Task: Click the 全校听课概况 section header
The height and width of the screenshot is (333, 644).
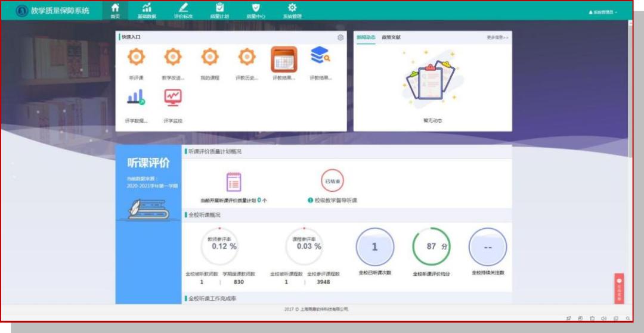Action: coord(205,215)
